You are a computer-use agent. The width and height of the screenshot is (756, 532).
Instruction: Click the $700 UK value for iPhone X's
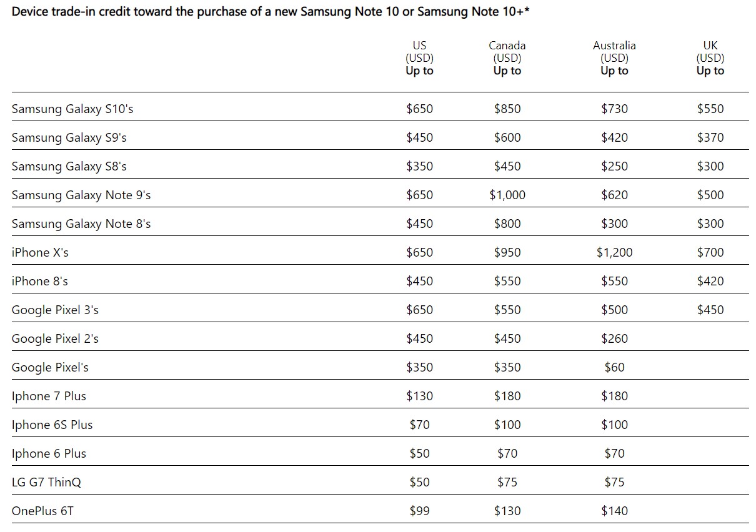point(710,253)
